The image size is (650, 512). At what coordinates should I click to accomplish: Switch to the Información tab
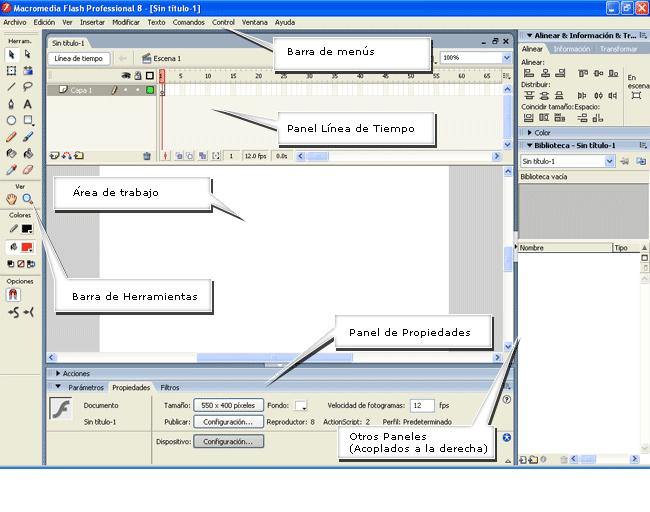572,49
